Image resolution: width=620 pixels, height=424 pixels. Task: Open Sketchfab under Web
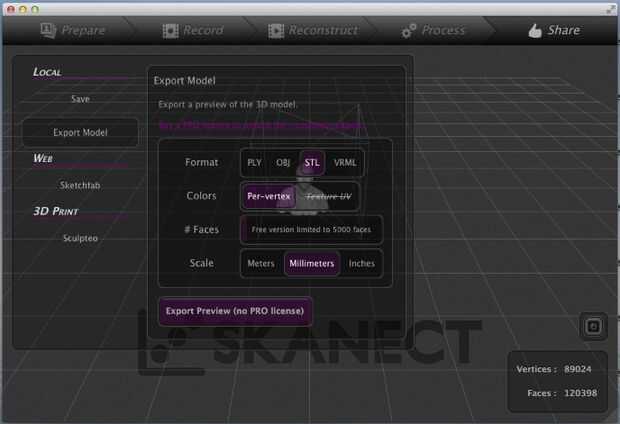pyautogui.click(x=80, y=185)
